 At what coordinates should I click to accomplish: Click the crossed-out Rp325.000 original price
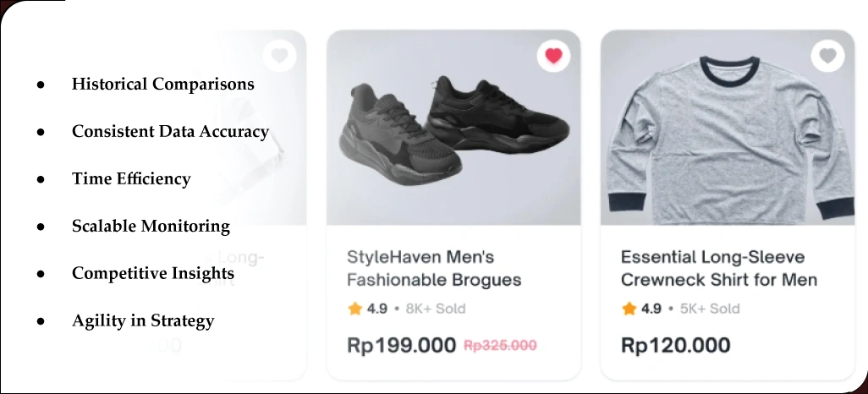[x=500, y=345]
